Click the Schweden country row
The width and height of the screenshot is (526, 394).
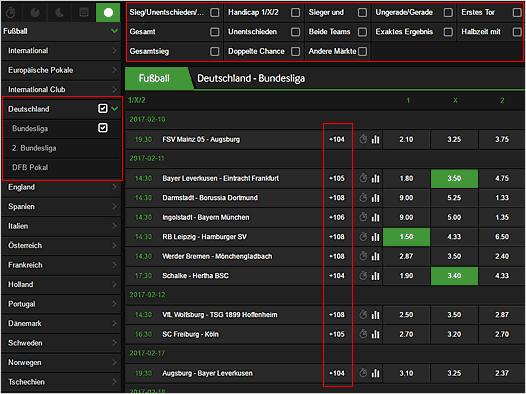(x=61, y=343)
